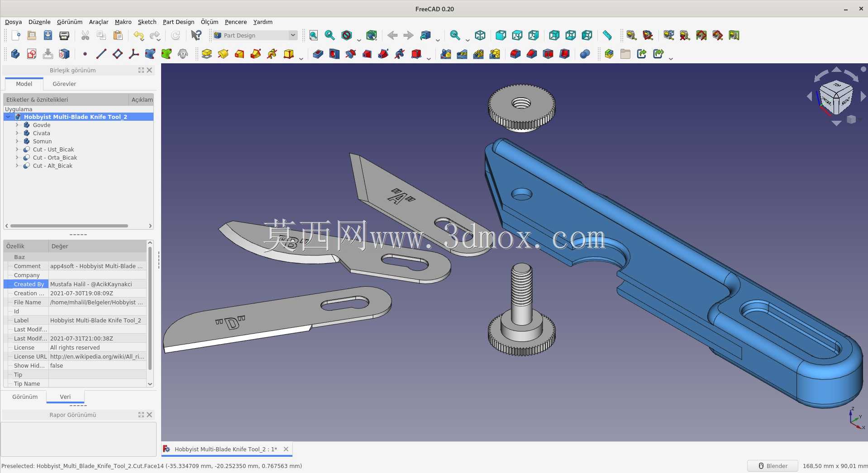The height and width of the screenshot is (473, 868).
Task: Close the Hobbyist Multi-Blade Knife Tool_2 document tab
Action: [286, 449]
